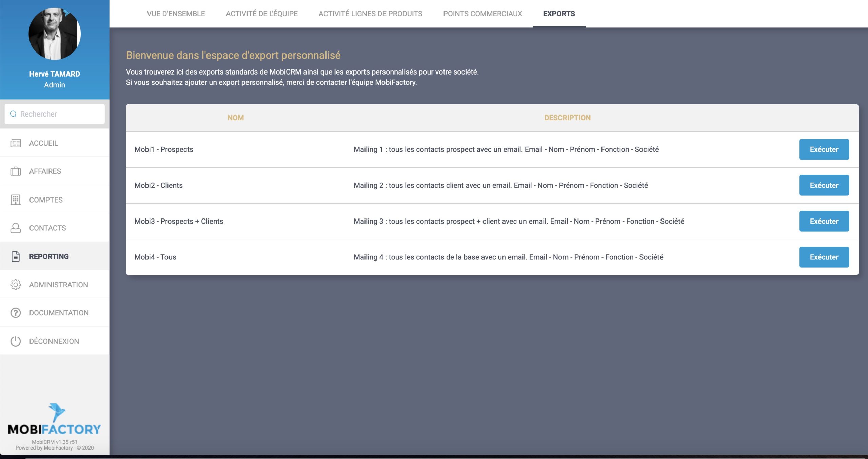The height and width of the screenshot is (459, 868).
Task: Click the person icon for Contacts
Action: pyautogui.click(x=16, y=228)
